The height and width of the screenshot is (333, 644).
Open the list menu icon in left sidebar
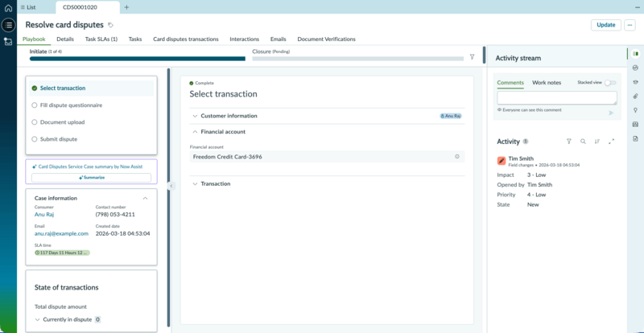point(8,25)
